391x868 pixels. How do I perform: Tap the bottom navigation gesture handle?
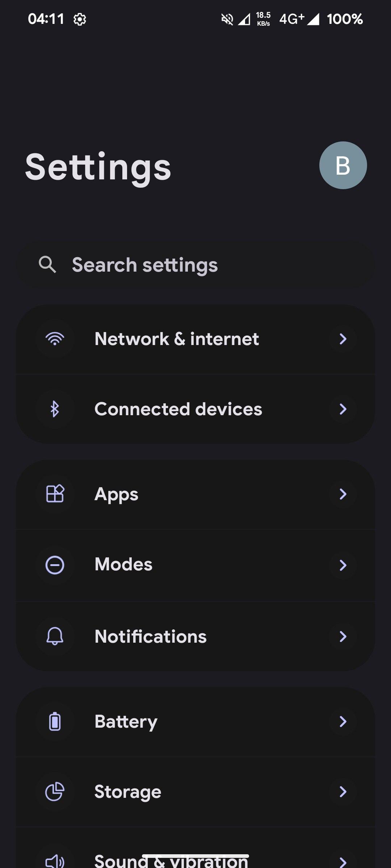pyautogui.click(x=195, y=856)
